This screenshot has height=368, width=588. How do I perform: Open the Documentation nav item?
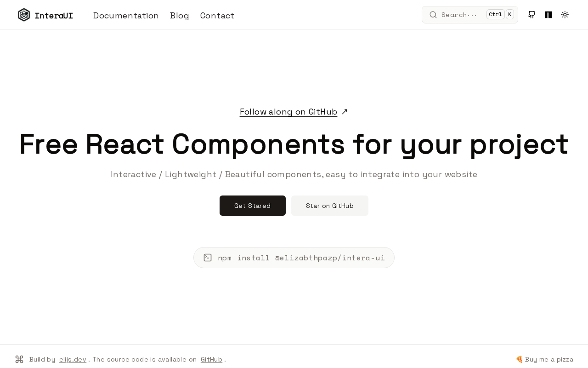(x=126, y=16)
